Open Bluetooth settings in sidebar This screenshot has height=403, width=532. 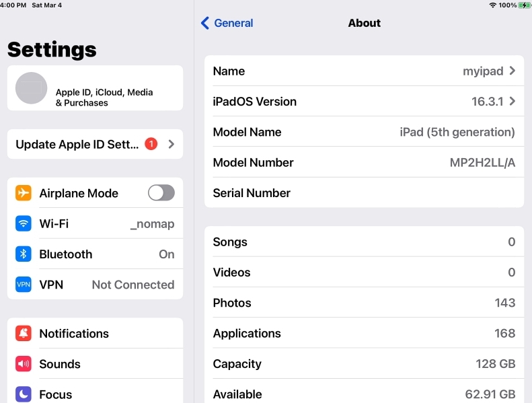click(95, 254)
